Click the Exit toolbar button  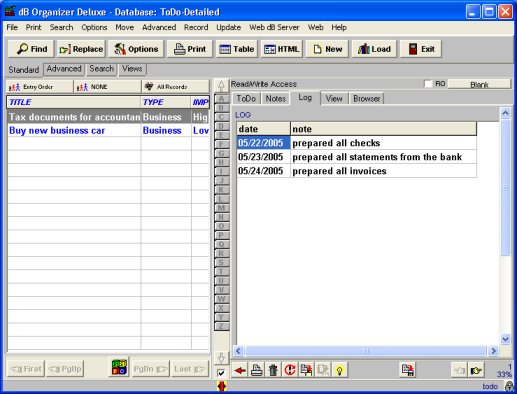point(421,49)
